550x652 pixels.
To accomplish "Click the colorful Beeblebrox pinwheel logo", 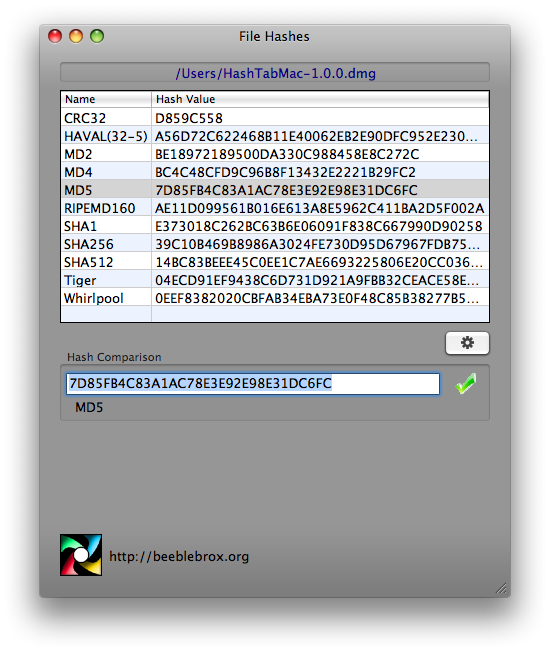I will (x=81, y=555).
